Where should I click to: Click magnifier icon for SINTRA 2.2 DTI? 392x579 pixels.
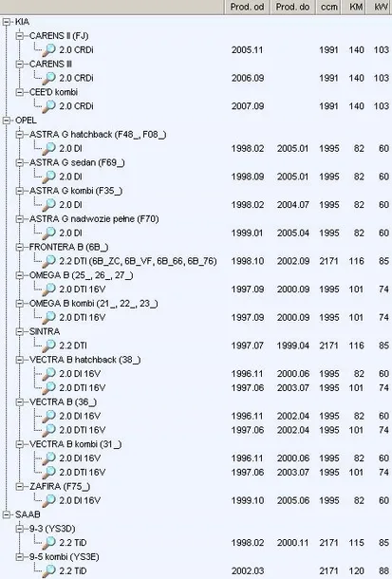point(48,346)
